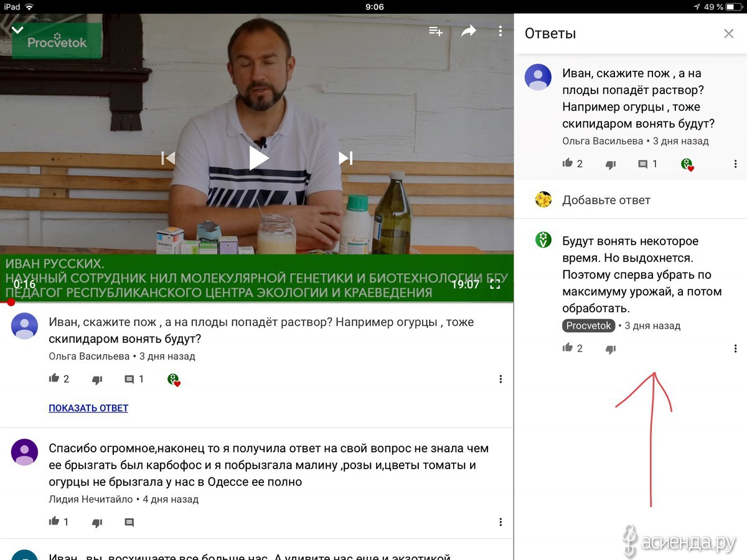Like Ольга Васильева's comment in replies panel
The height and width of the screenshot is (560, 747).
pyautogui.click(x=567, y=164)
